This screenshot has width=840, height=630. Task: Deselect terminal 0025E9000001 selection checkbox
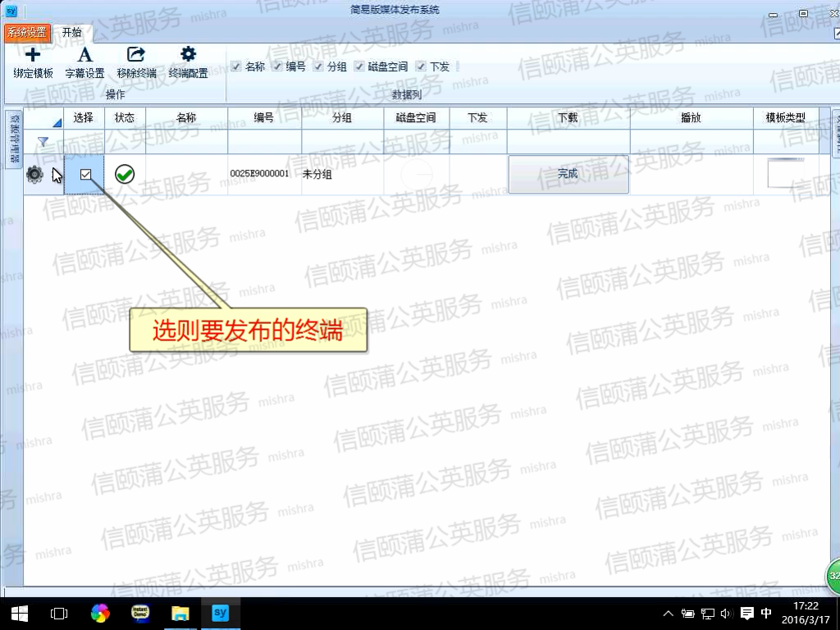click(x=85, y=174)
